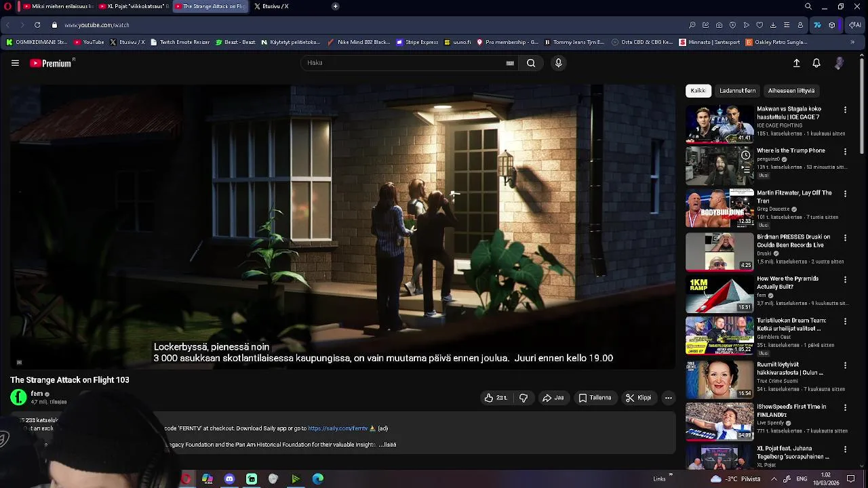868x488 pixels.
Task: Reload the page in browser toolbar
Action: [37, 25]
